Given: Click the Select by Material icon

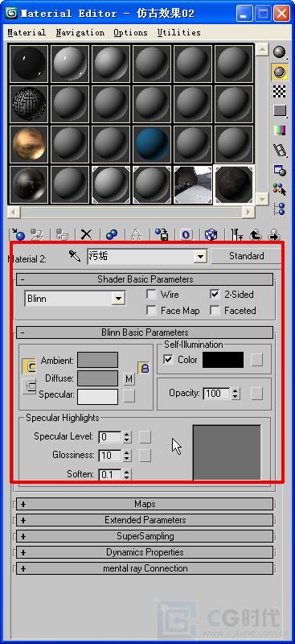Looking at the screenshot, I should coord(280,189).
